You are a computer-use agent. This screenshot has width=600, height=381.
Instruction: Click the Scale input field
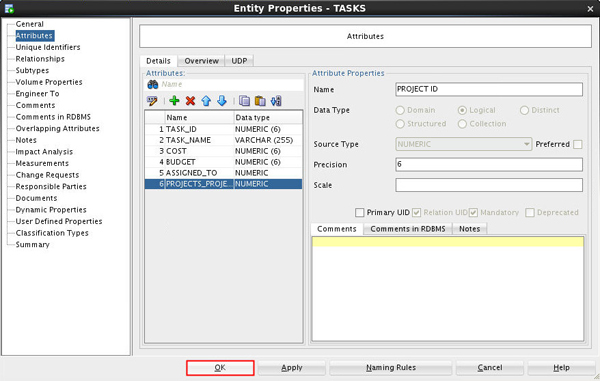tap(489, 185)
